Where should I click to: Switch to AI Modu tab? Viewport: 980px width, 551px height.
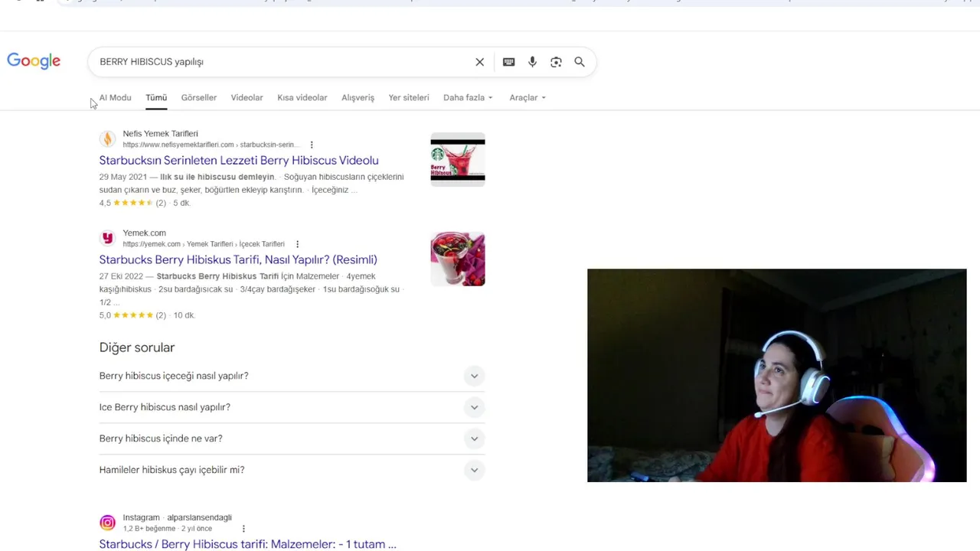115,97
